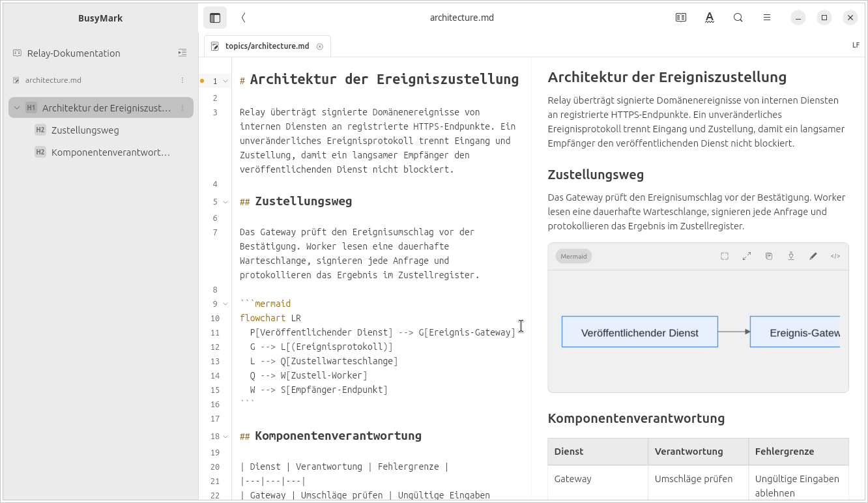Viewport: 868px width, 503px height.
Task: Open search with the magnifier icon
Action: point(738,18)
